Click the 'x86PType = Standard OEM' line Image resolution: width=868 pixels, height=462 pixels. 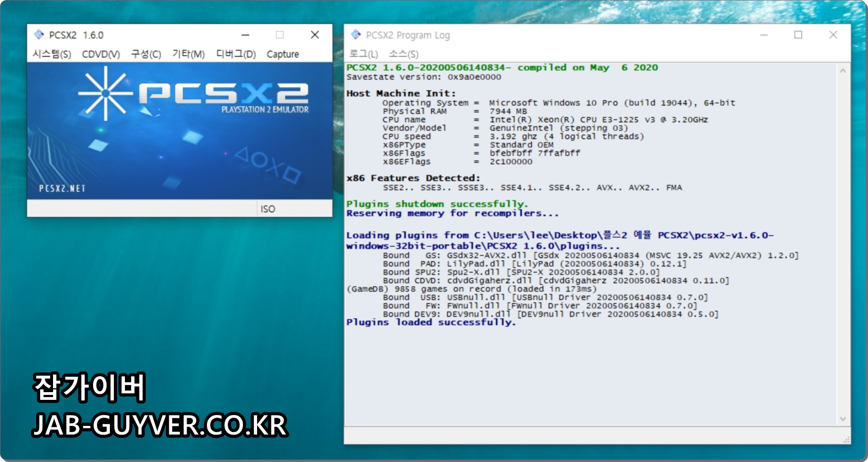click(x=468, y=145)
